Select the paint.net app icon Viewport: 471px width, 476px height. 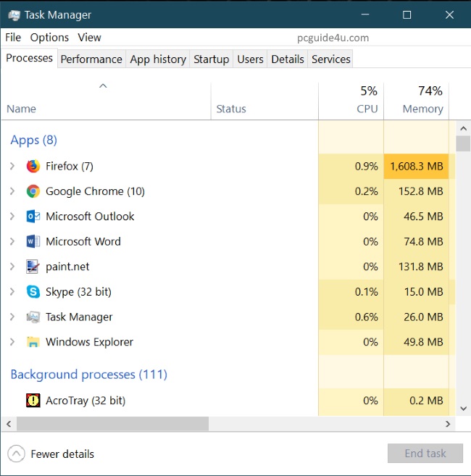pos(33,267)
